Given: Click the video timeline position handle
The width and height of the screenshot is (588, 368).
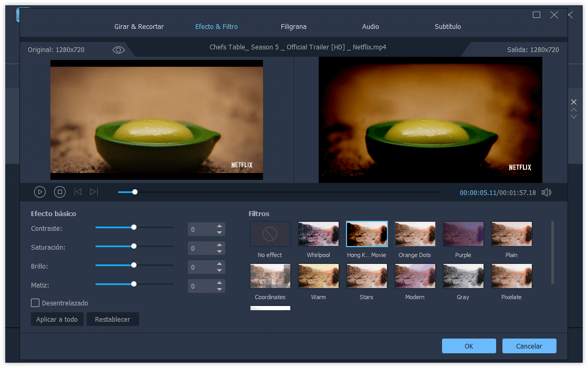Looking at the screenshot, I should pyautogui.click(x=135, y=192).
